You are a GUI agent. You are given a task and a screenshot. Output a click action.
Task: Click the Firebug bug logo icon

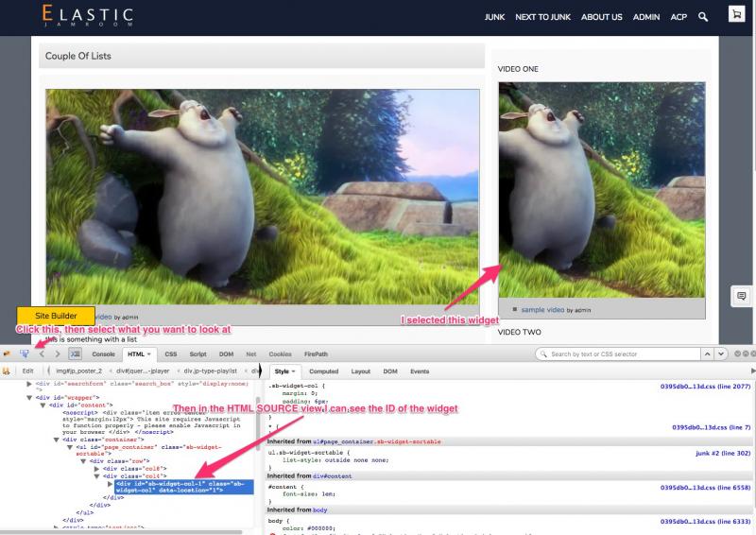point(7,354)
